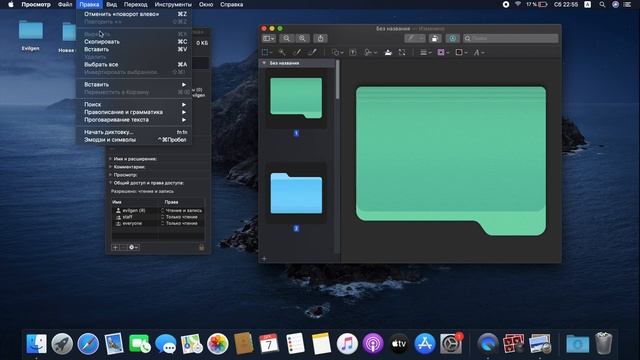Zoom in using Preview toolbar magnifier

pyautogui.click(x=302, y=38)
